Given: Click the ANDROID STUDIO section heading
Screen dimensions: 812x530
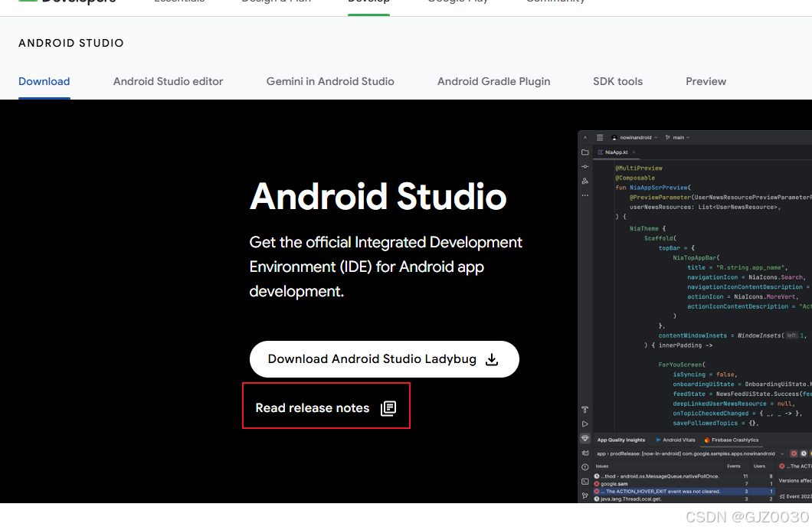Looking at the screenshot, I should click(71, 43).
